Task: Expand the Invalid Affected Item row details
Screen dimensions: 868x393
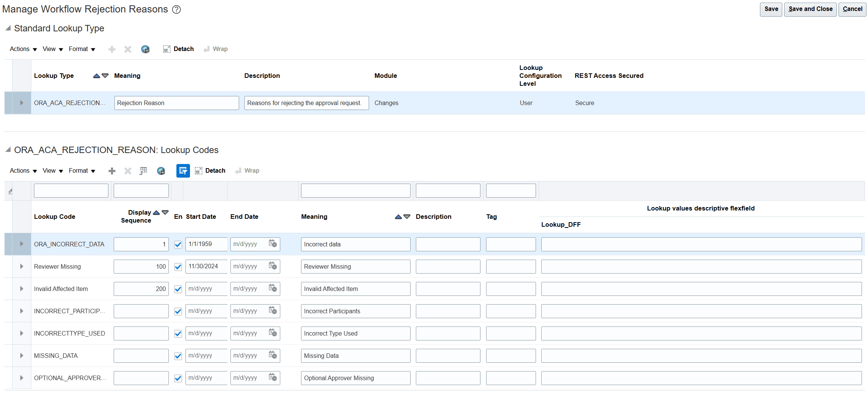Action: 22,289
